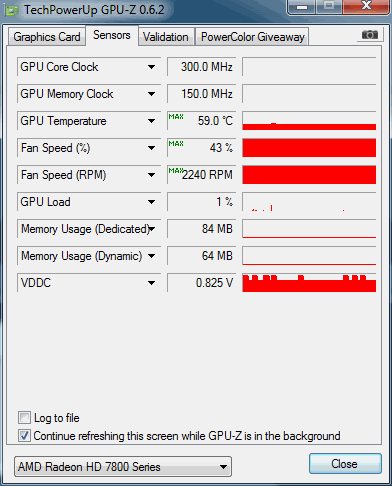The image size is (392, 486).
Task: Click the camera screenshot icon
Action: point(370,35)
